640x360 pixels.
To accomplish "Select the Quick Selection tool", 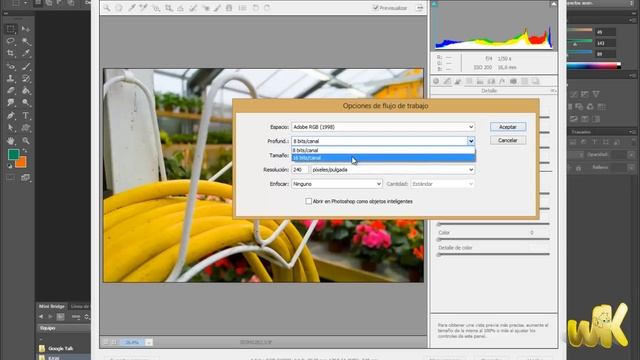I will click(x=26, y=41).
